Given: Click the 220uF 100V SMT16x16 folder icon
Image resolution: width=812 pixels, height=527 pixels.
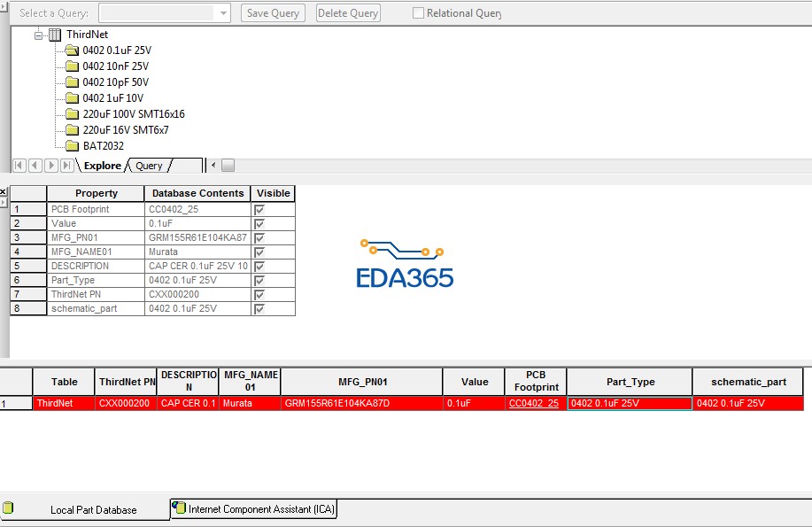Looking at the screenshot, I should point(72,114).
